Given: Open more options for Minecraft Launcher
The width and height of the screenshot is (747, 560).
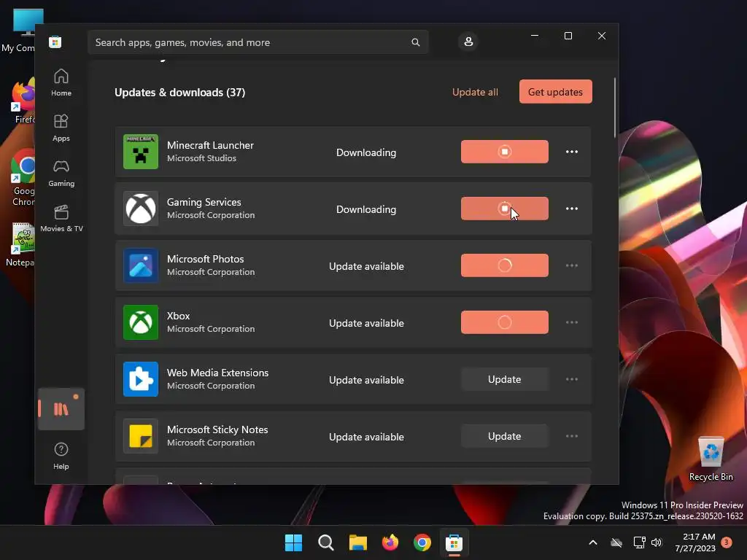Looking at the screenshot, I should click(x=572, y=152).
